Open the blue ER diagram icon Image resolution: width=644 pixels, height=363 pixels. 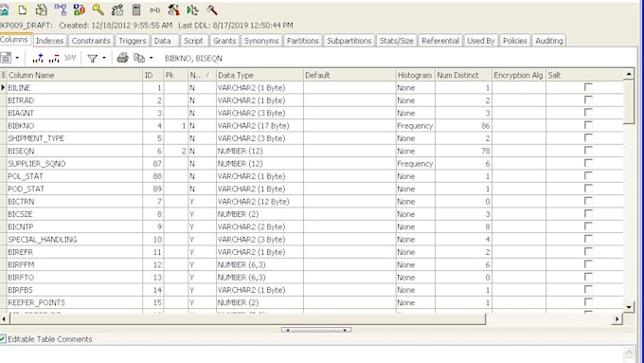[61, 9]
